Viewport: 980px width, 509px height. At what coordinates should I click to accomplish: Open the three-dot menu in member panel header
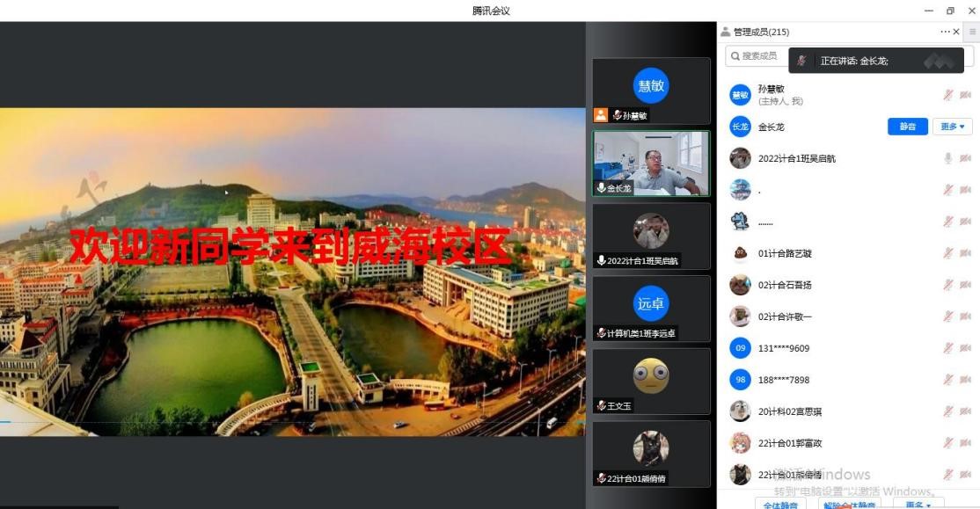[945, 32]
